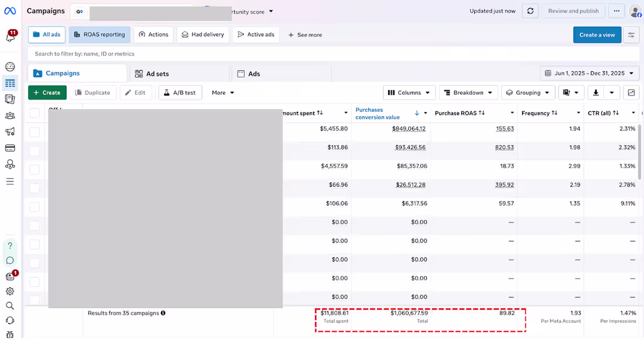Open the bug report icon
This screenshot has height=340, width=644.
pyautogui.click(x=10, y=335)
